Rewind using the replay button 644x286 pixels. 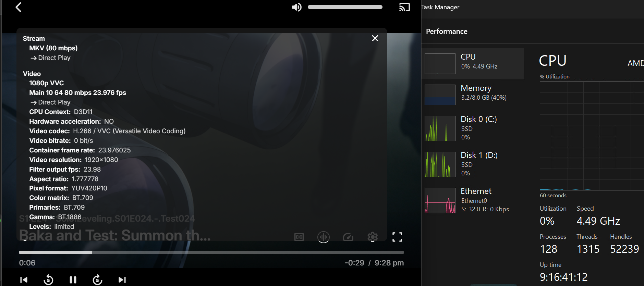(48, 280)
